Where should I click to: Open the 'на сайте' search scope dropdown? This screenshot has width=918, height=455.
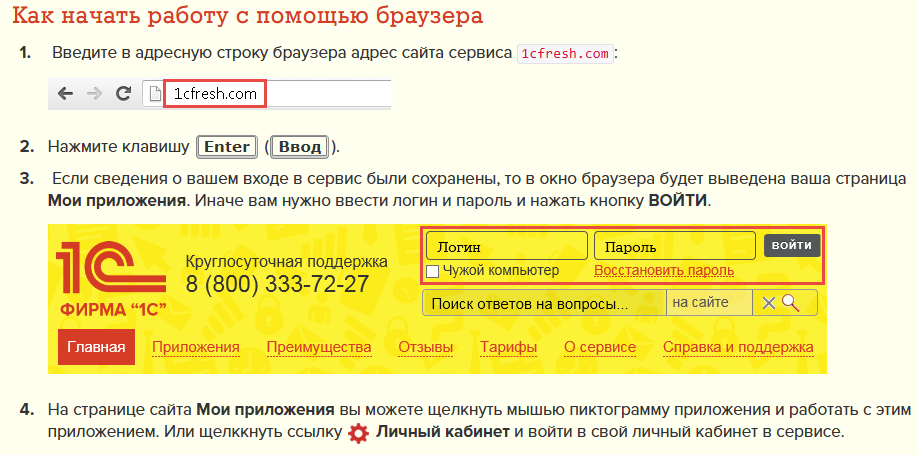coord(709,303)
